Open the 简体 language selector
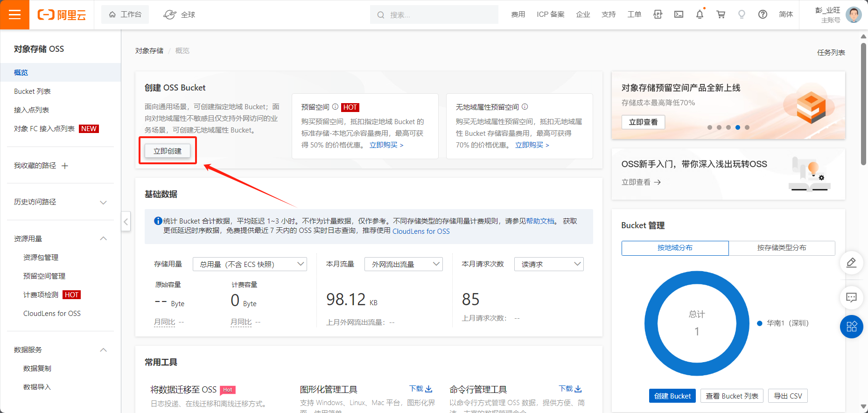 point(786,14)
